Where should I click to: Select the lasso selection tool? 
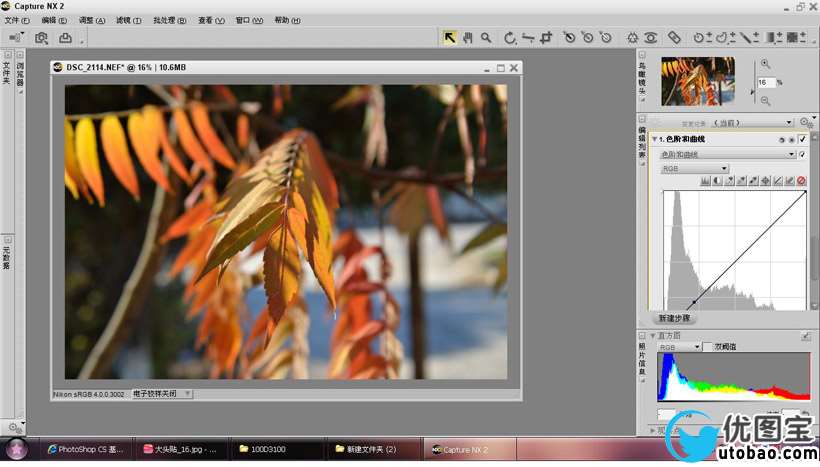[x=725, y=38]
